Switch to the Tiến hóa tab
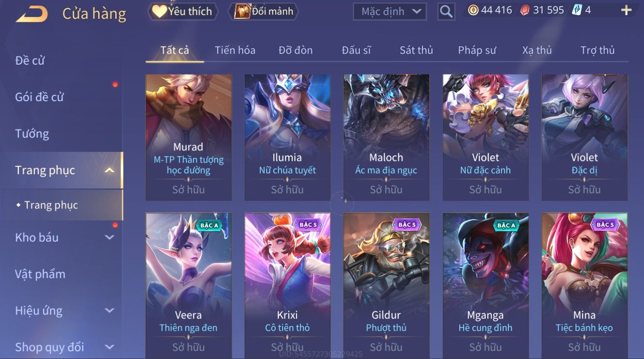Viewport: 644px width, 359px height. pos(235,50)
